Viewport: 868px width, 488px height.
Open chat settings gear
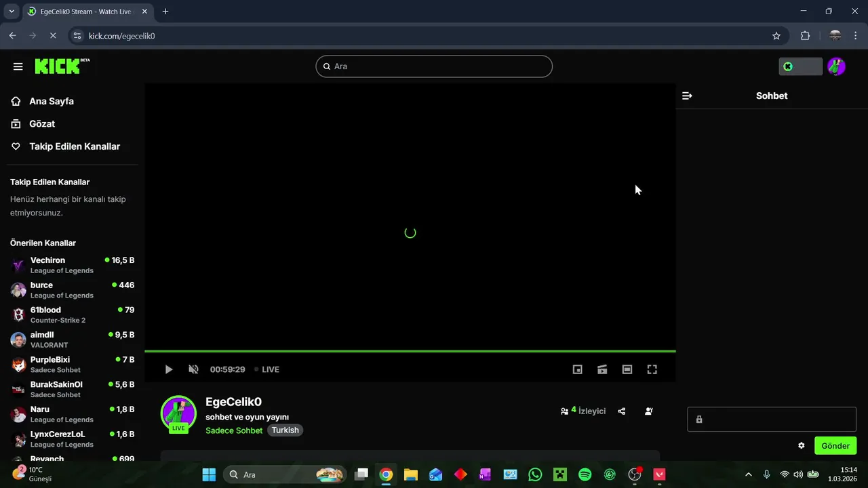click(802, 445)
